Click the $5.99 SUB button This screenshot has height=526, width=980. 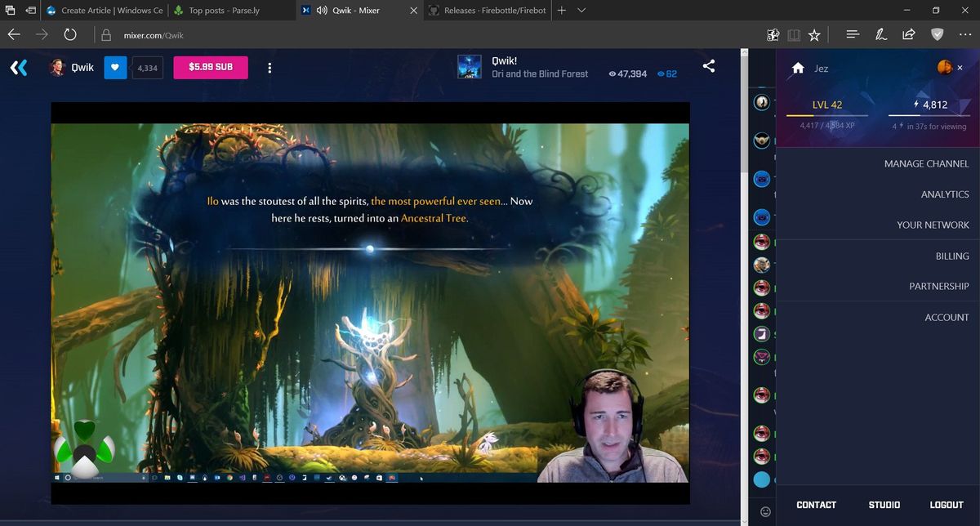click(x=211, y=67)
